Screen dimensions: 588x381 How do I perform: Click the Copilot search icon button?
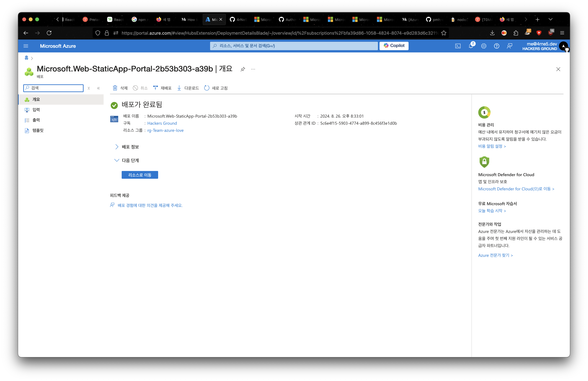tap(393, 46)
